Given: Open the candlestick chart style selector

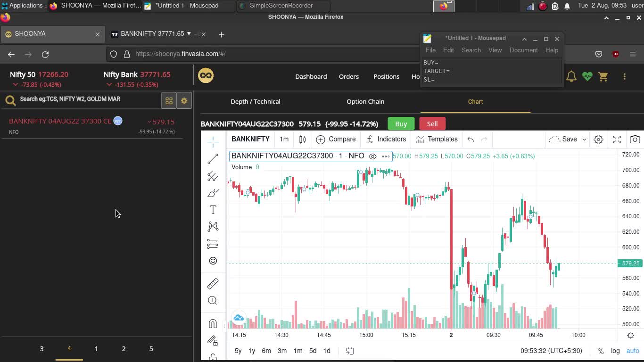Looking at the screenshot, I should 303,139.
